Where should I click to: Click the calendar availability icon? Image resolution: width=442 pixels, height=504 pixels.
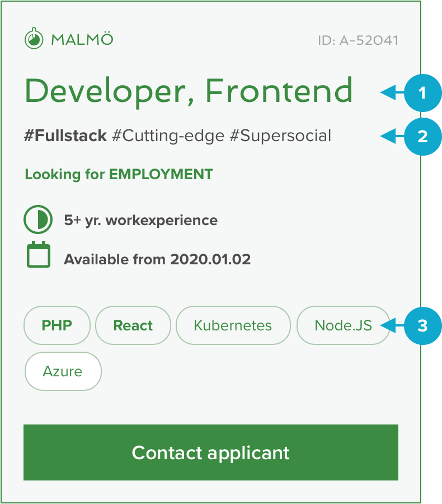[39, 254]
